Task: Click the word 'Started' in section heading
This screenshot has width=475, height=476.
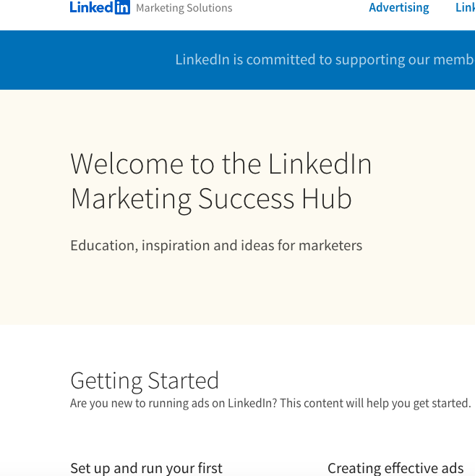Action: click(x=184, y=381)
